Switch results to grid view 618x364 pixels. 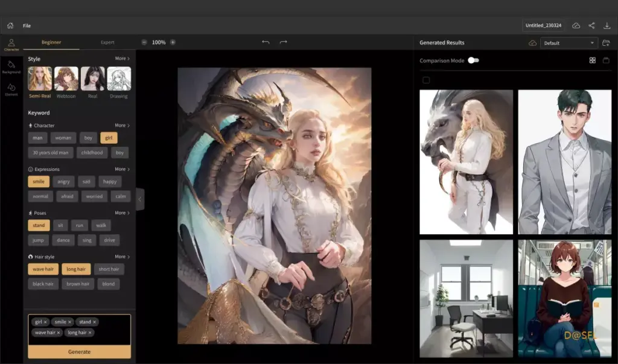(593, 60)
